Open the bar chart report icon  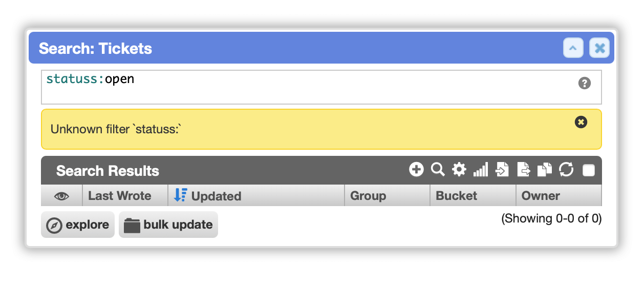[x=481, y=170]
